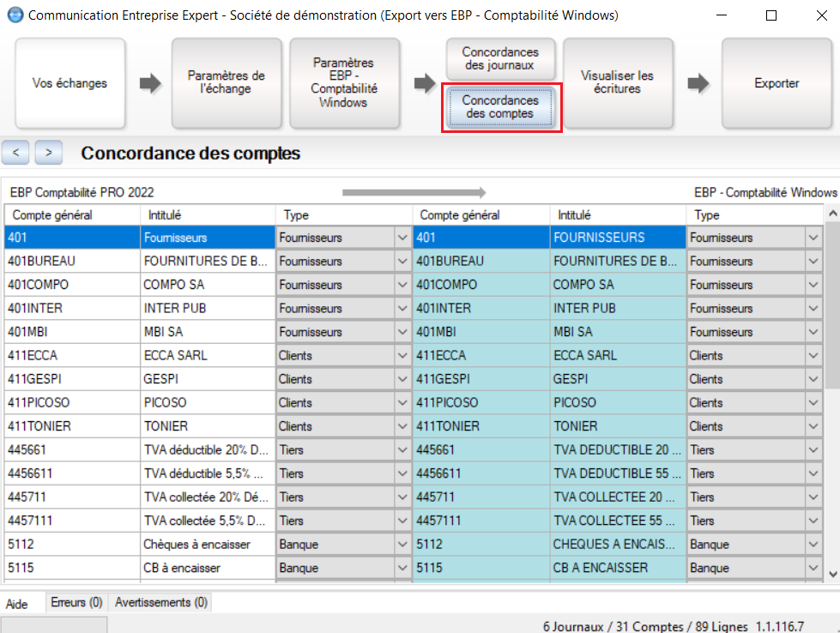This screenshot has height=633, width=840.
Task: Switch to the Avertissements (0) tab
Action: pos(161,602)
